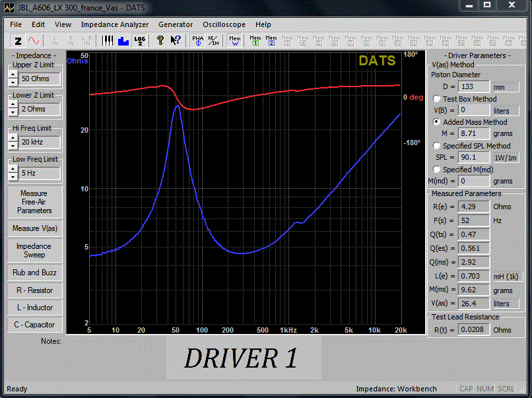Open the Edit menu
The image size is (532, 398).
(x=38, y=24)
